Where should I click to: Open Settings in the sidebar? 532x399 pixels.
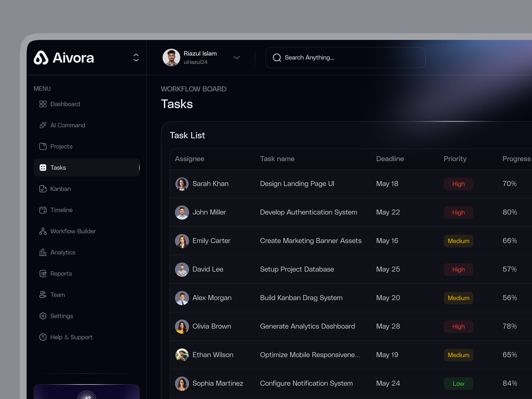point(87,316)
